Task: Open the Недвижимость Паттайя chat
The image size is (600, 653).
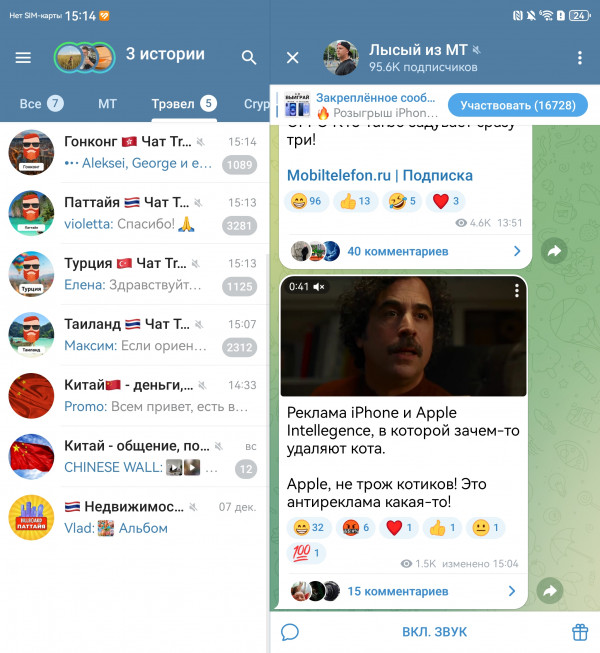Action: click(x=134, y=517)
